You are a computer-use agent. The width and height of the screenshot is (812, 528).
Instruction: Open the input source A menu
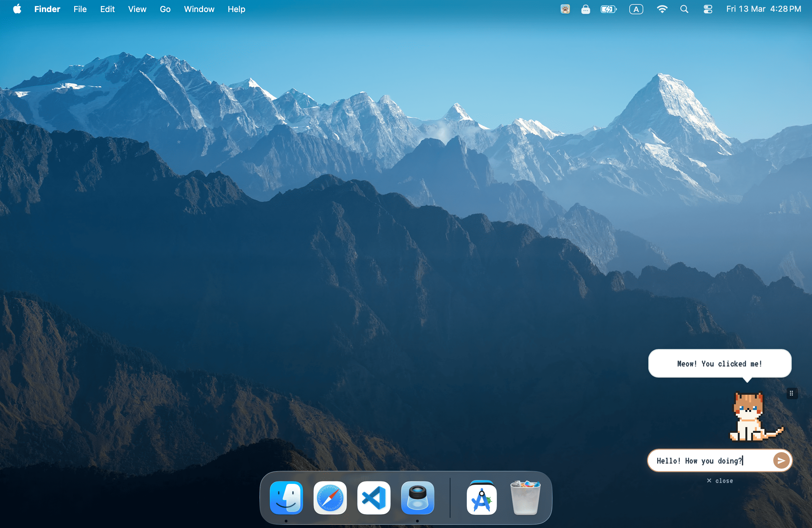pyautogui.click(x=636, y=9)
